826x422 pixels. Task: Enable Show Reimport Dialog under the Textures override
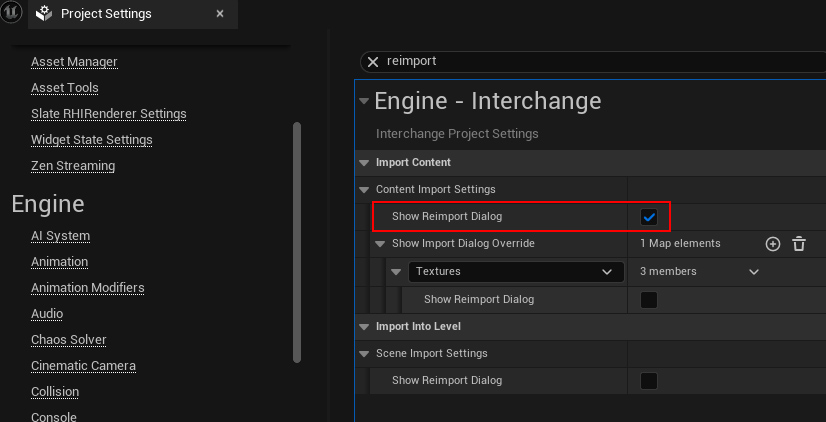point(649,300)
